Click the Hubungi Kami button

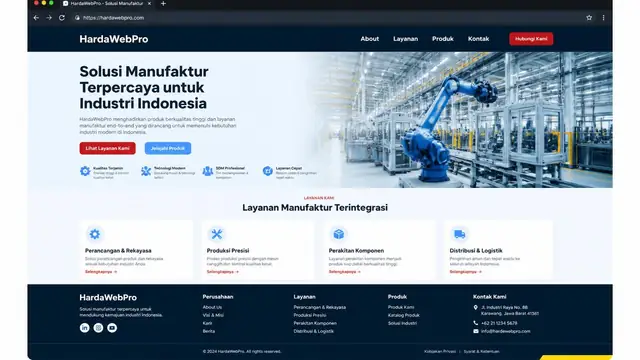[x=531, y=39]
